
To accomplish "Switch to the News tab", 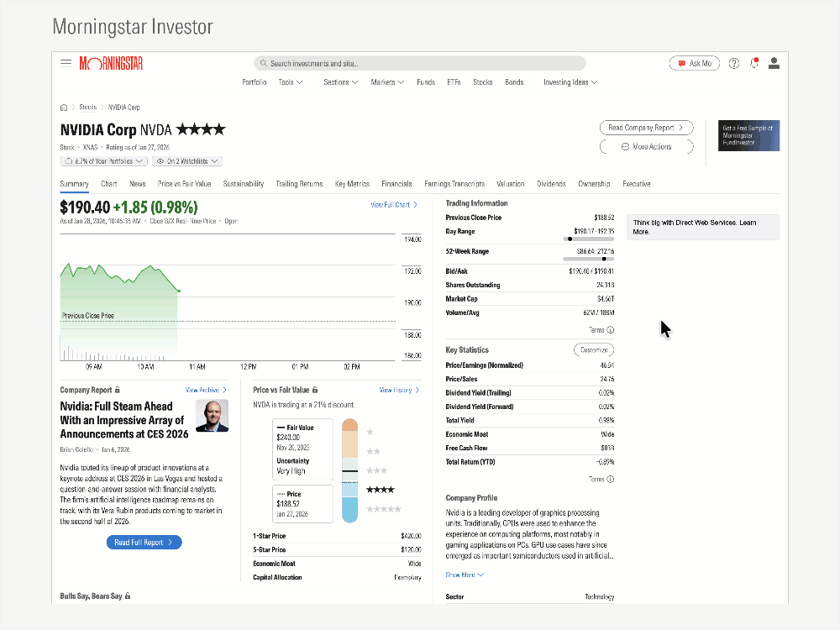I will click(138, 184).
